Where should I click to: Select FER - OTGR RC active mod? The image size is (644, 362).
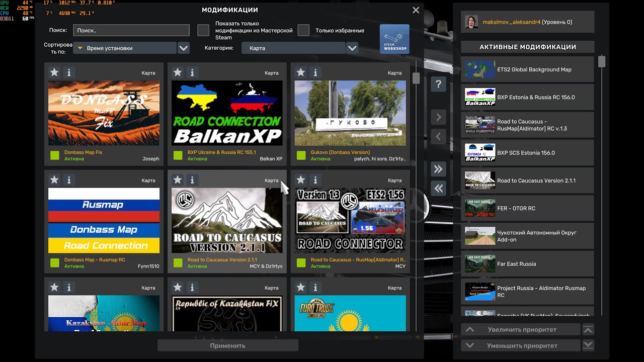coord(527,208)
